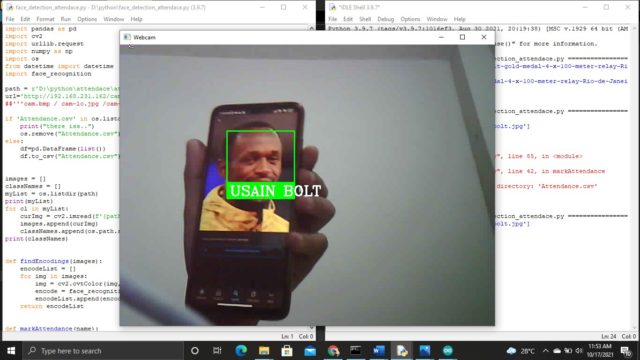Open Microsoft Word from the taskbar
This screenshot has height=360, width=640.
[378, 351]
